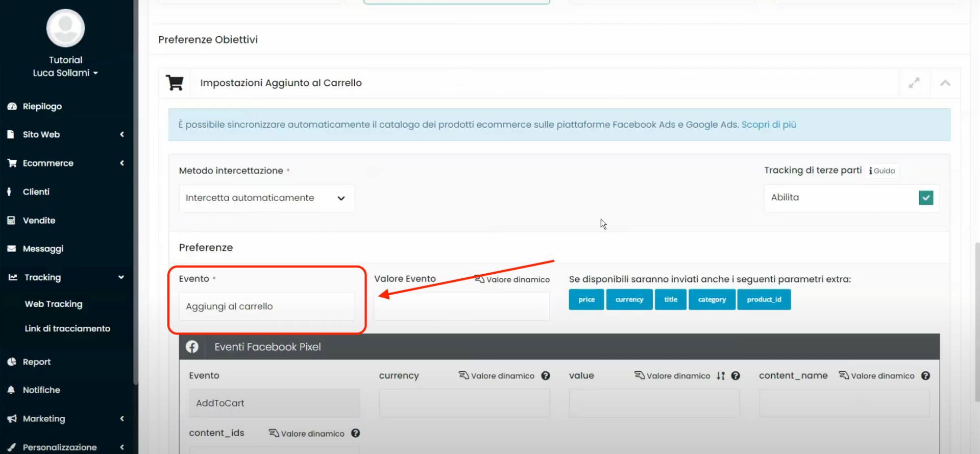980x454 pixels.
Task: Click the Ecommerce cart icon in sidebar
Action: [x=12, y=163]
